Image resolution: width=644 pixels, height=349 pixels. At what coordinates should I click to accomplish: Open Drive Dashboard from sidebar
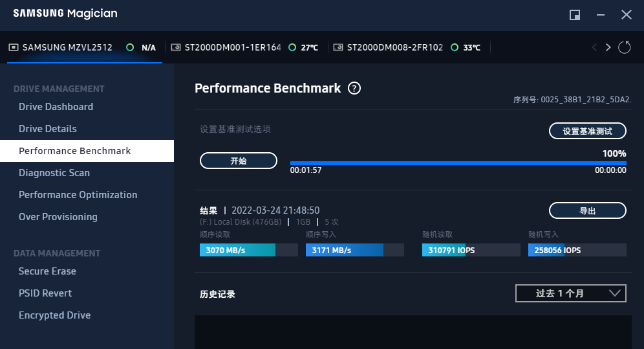point(56,107)
